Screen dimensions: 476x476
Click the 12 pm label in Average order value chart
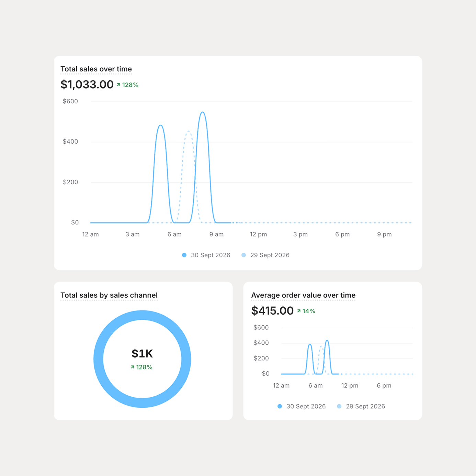click(350, 386)
